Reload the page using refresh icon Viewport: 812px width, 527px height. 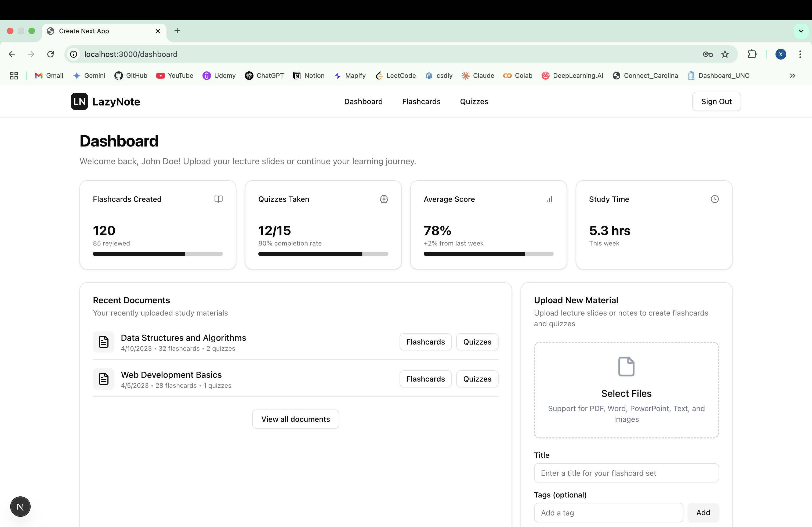tap(50, 54)
